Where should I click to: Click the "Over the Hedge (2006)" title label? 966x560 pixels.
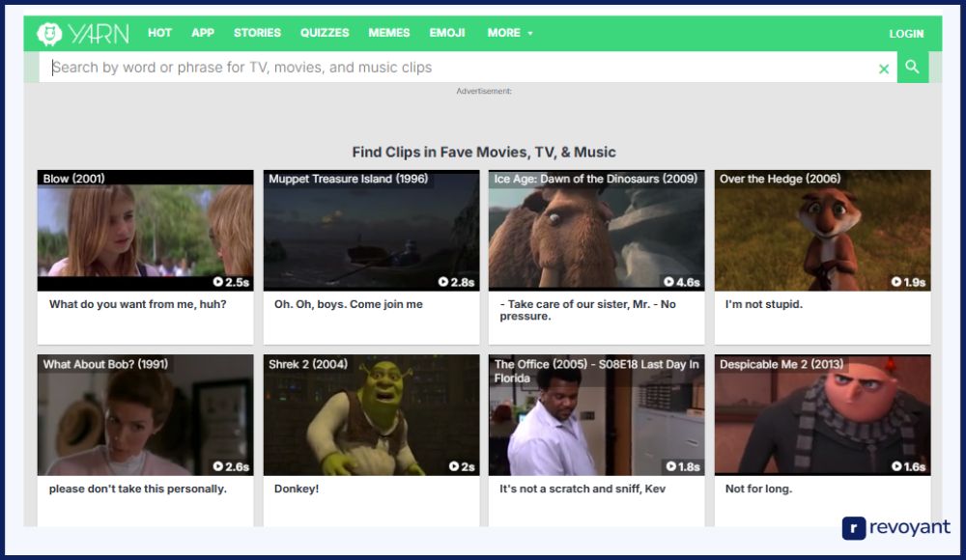pos(780,179)
